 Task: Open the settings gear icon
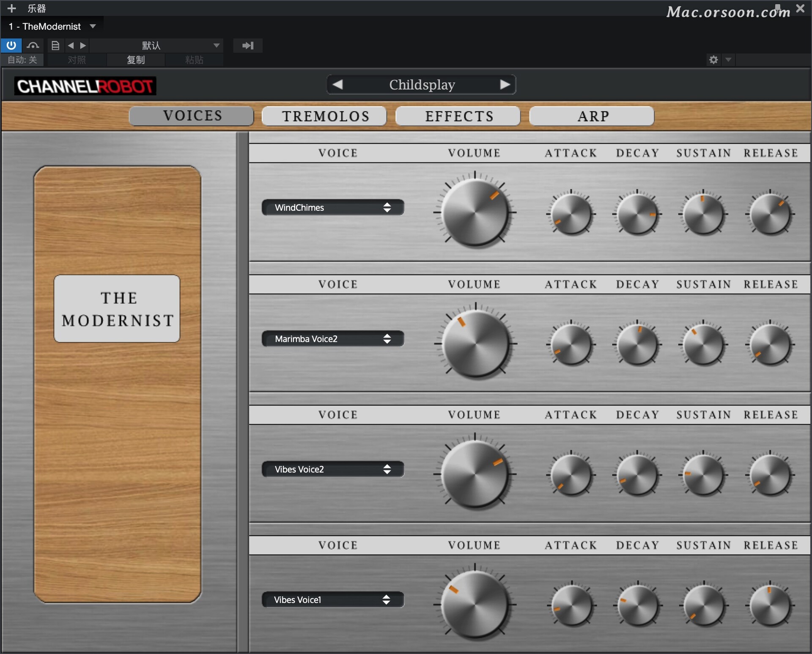[x=713, y=60]
